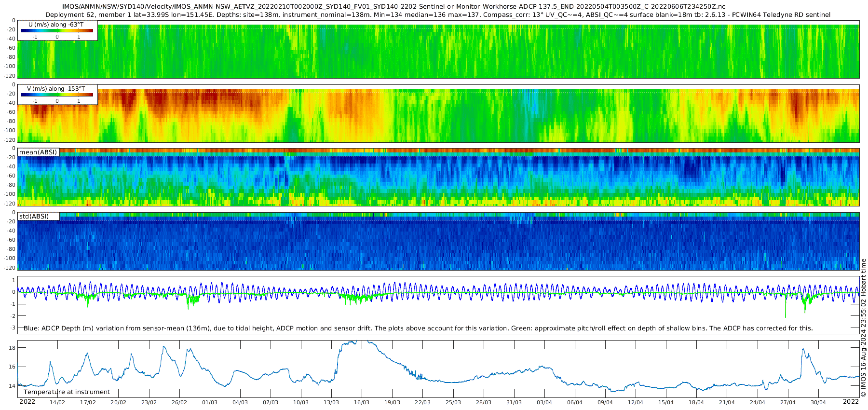868x410 pixels.
Task: Click the 22/03 date tick label
Action: (x=422, y=402)
